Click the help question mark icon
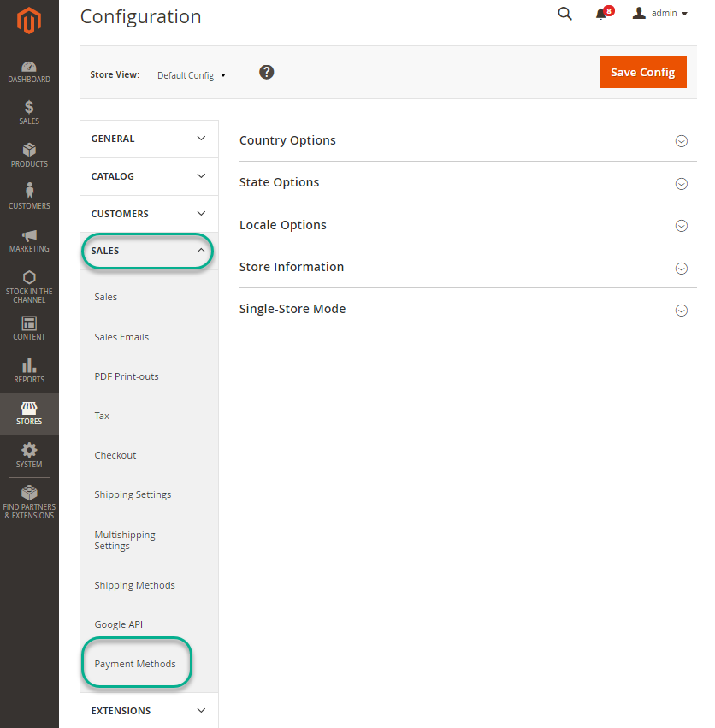The height and width of the screenshot is (728, 715). [266, 72]
